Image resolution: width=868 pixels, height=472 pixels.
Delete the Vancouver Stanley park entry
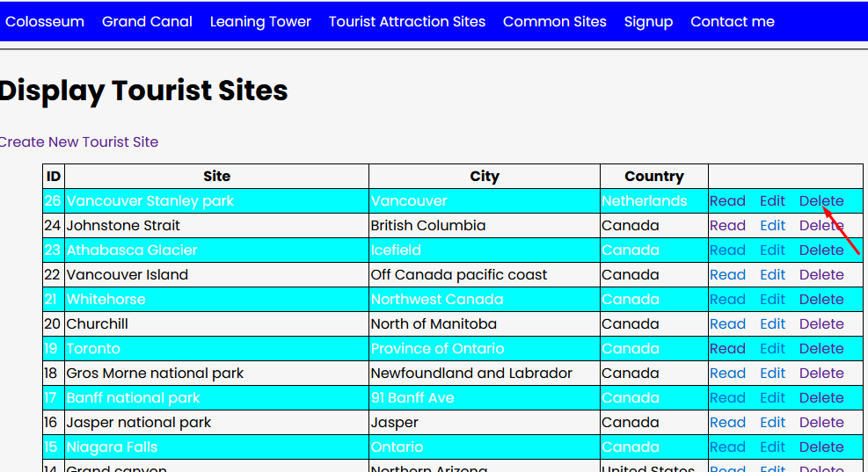tap(821, 201)
